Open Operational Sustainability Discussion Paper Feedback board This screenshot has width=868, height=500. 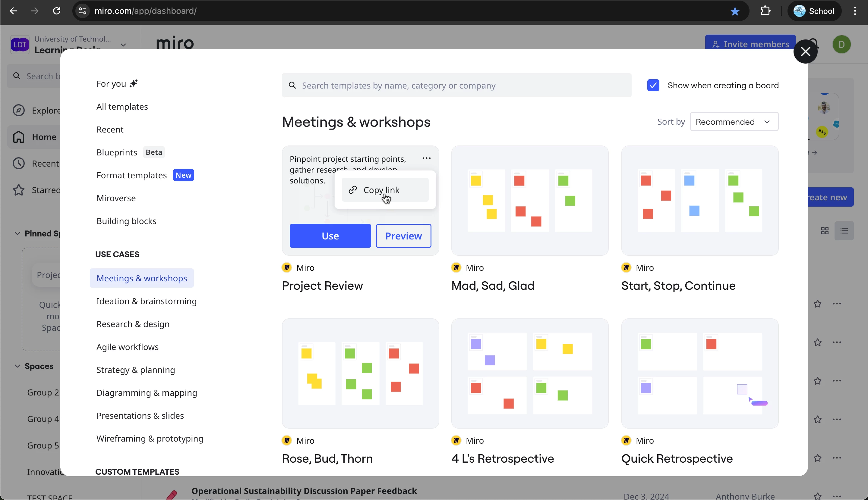(x=304, y=491)
